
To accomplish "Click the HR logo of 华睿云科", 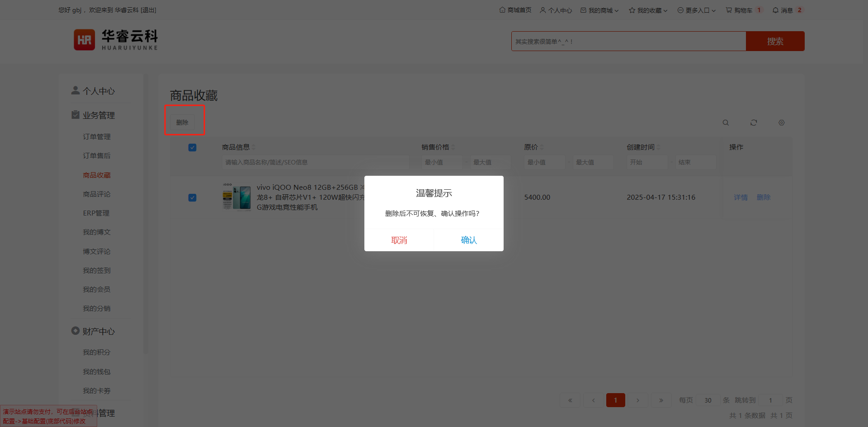I will [85, 40].
